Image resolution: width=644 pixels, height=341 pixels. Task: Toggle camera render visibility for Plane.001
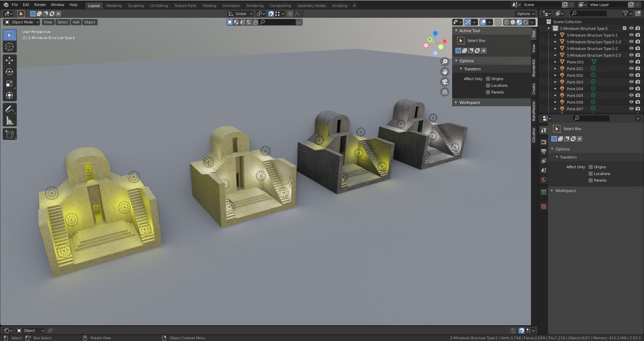pyautogui.click(x=638, y=62)
